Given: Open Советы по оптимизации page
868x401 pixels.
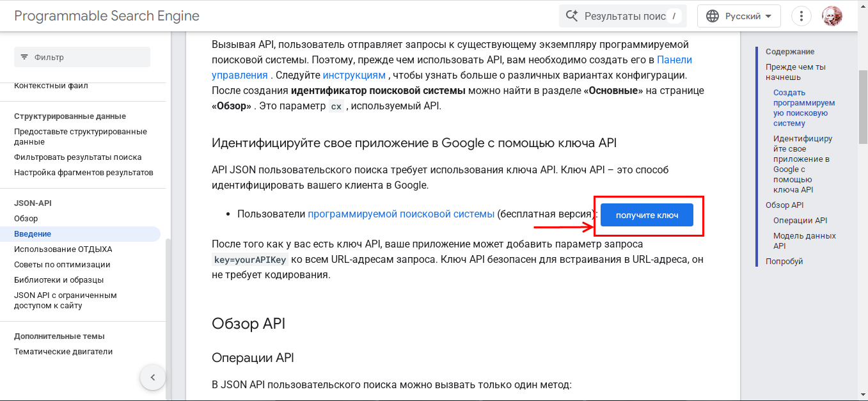Looking at the screenshot, I should [x=62, y=265].
